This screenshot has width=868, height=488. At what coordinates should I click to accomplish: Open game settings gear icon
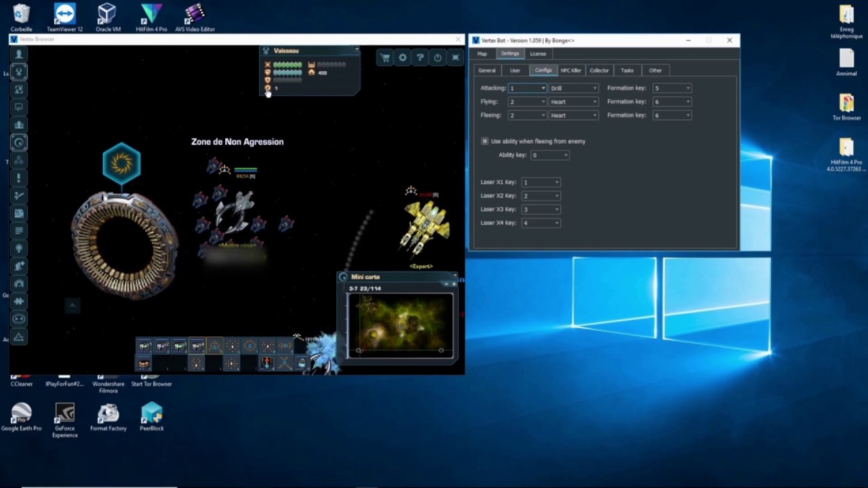403,58
